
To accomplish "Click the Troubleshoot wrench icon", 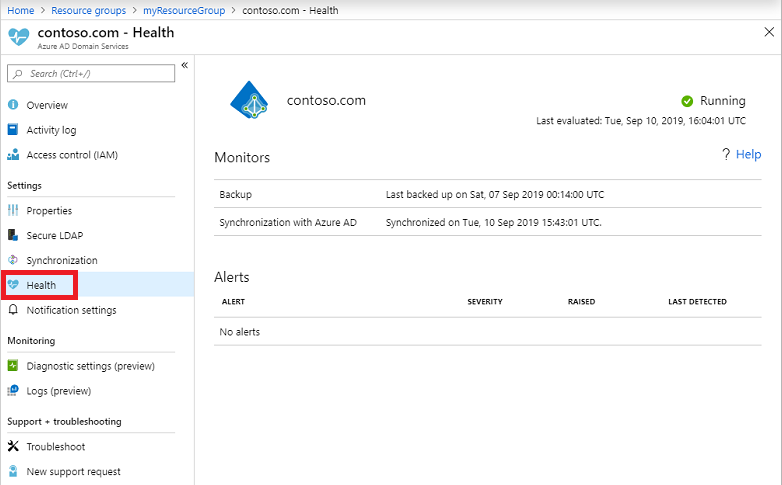I will click(13, 446).
